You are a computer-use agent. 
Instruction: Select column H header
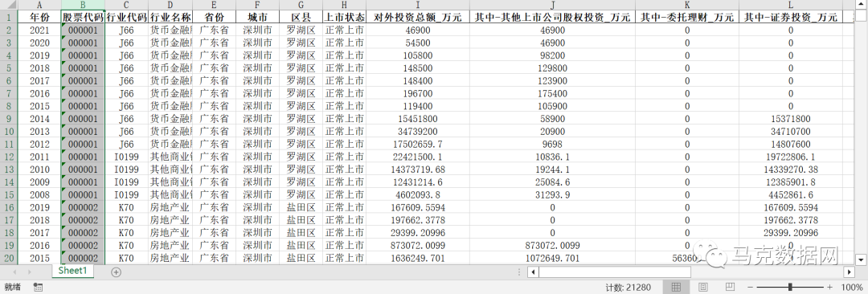[x=344, y=5]
